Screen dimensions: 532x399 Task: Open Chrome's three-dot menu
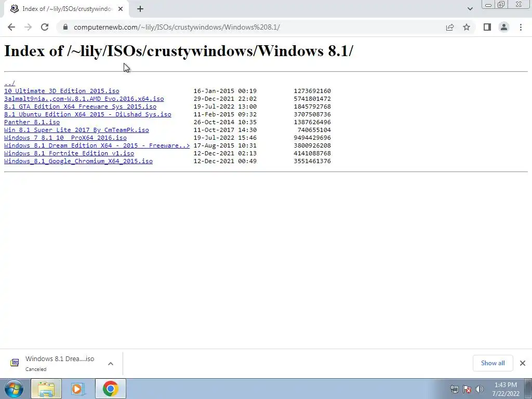tap(521, 27)
